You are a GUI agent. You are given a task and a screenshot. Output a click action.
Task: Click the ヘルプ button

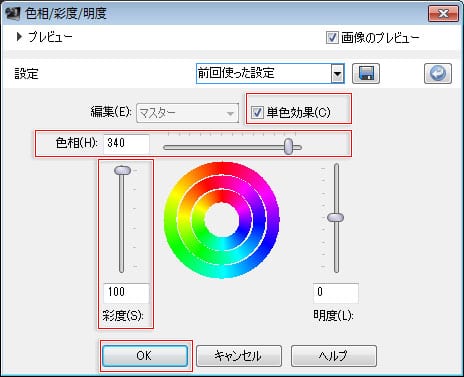334,356
